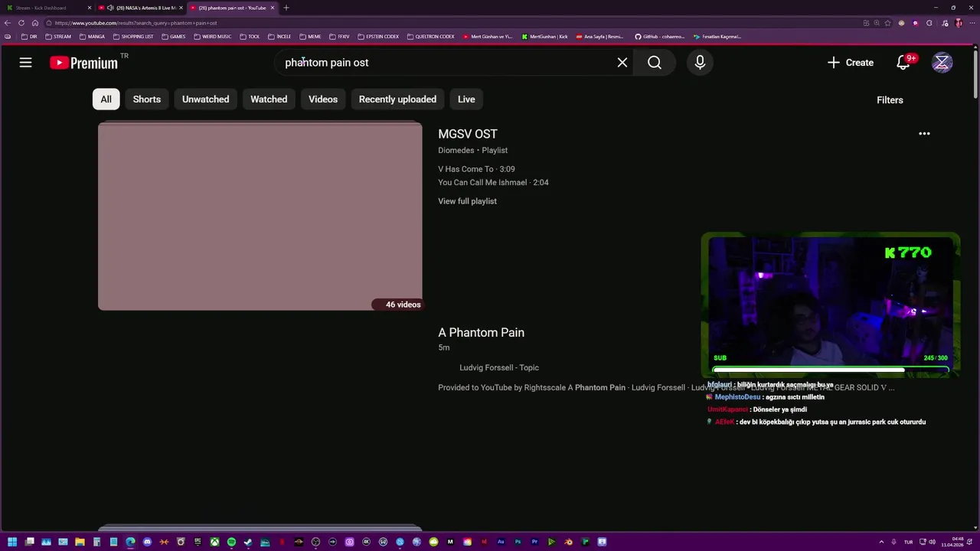
Task: Select the Unwatched filter chip
Action: pos(205,99)
